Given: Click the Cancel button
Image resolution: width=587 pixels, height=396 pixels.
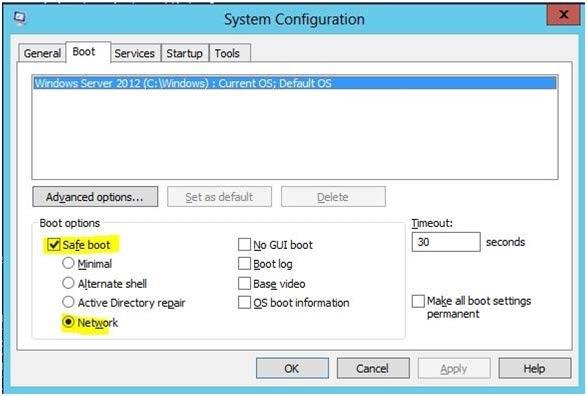Looking at the screenshot, I should [x=373, y=368].
